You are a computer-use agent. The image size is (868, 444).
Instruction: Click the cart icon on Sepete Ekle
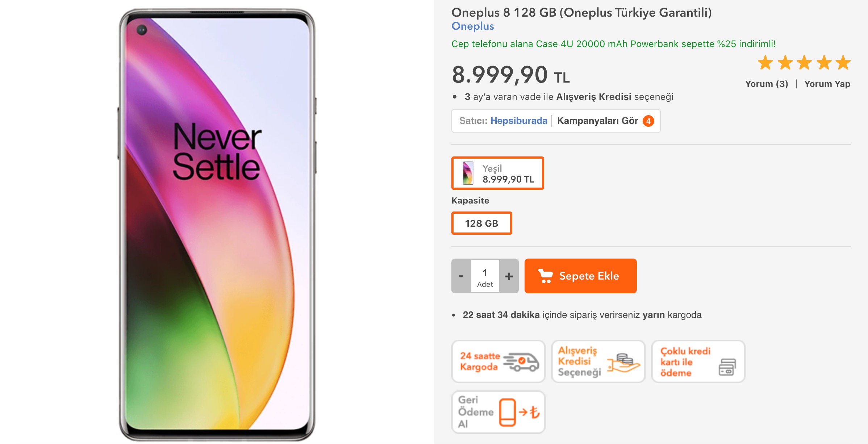(x=547, y=276)
